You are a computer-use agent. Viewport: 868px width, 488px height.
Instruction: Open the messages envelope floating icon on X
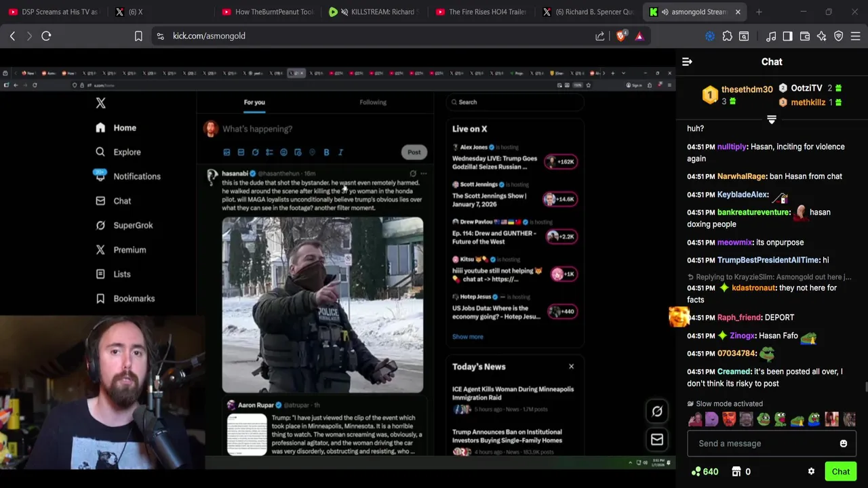click(x=657, y=440)
